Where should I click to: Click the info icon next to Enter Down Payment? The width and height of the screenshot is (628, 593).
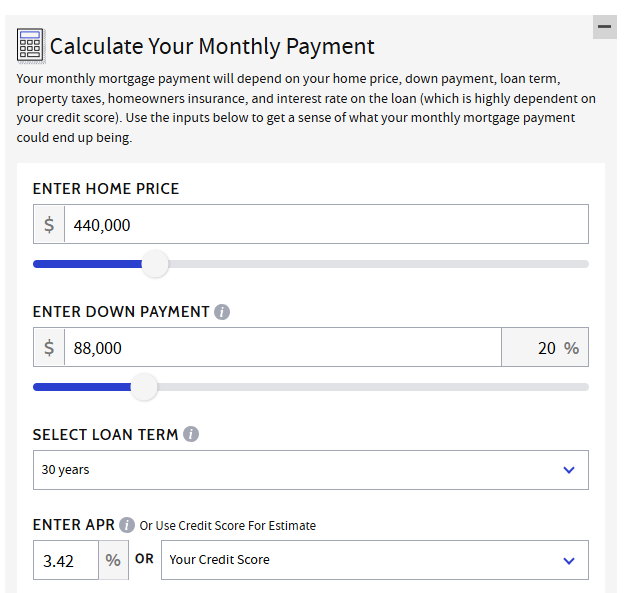click(222, 312)
